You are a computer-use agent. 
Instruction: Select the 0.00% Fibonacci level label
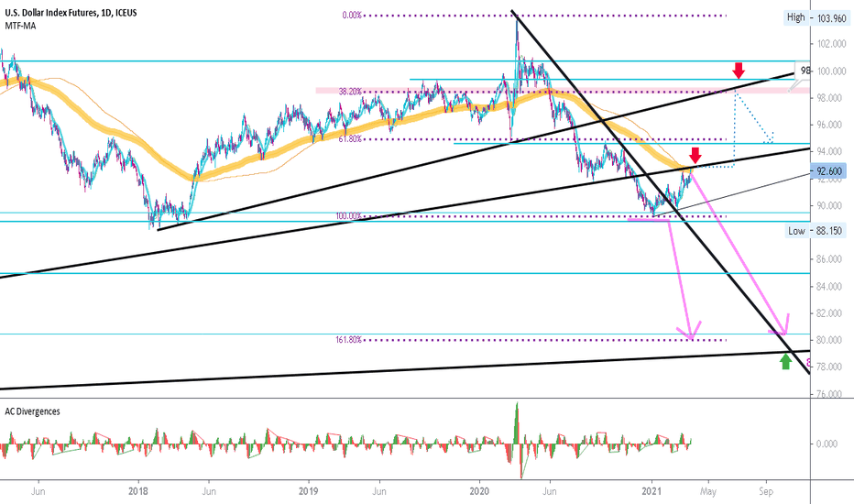(x=352, y=16)
